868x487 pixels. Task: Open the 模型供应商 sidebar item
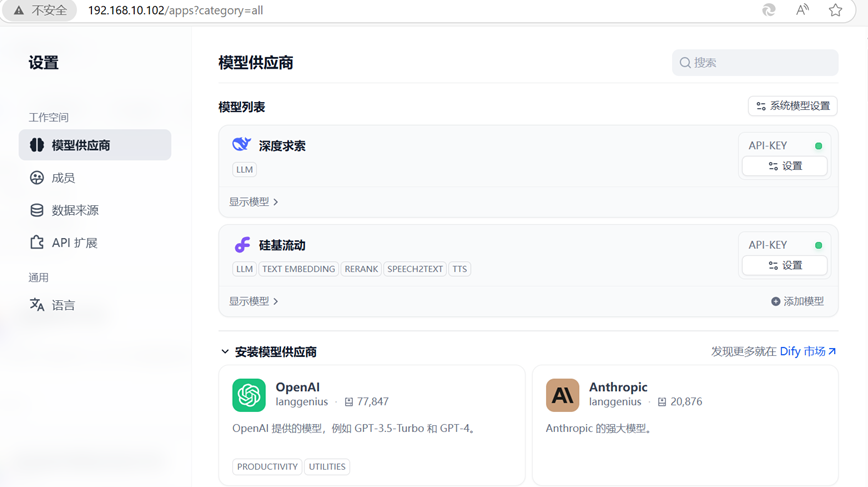click(x=95, y=145)
